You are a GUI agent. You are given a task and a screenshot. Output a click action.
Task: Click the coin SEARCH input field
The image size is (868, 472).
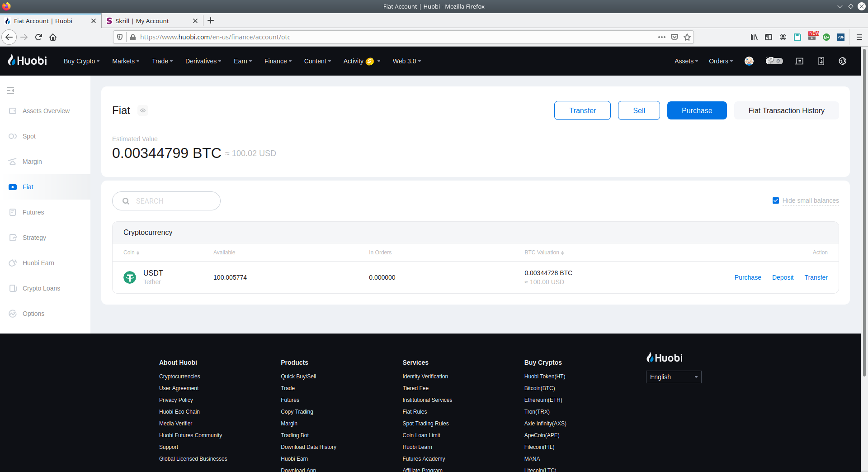[166, 201]
